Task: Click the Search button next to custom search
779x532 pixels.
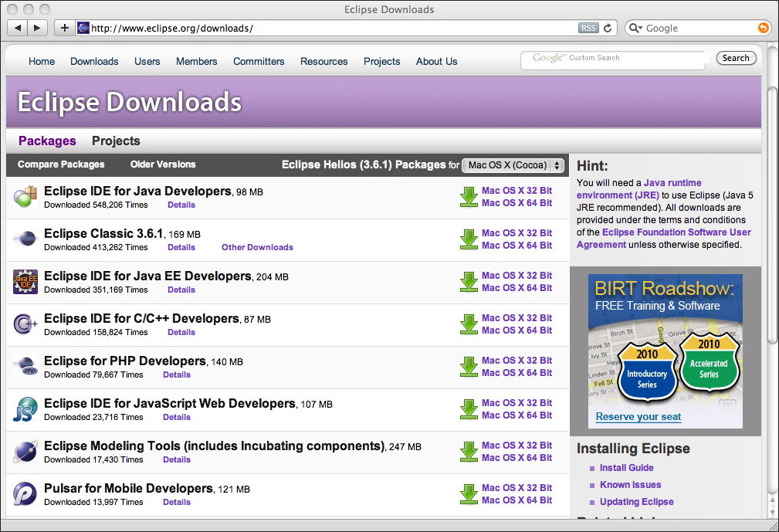Action: point(737,58)
